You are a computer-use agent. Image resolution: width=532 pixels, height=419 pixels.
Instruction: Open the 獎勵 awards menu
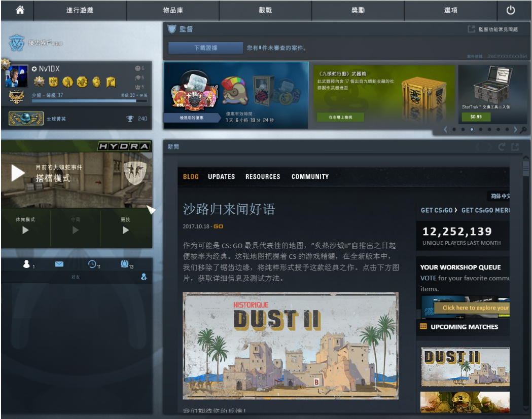[358, 10]
